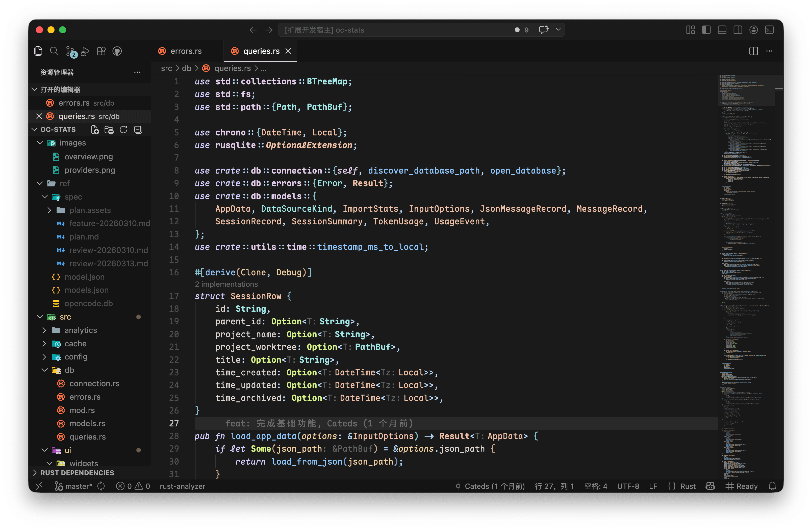Viewport: 812px width, 530px height.
Task: Close the queries.rs tab
Action: click(288, 51)
